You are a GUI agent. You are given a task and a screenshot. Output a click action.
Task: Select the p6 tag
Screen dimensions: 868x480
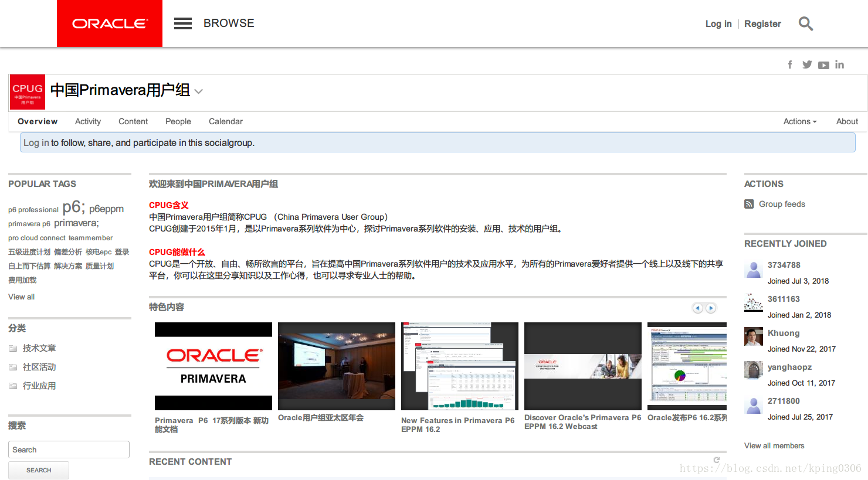tap(74, 207)
